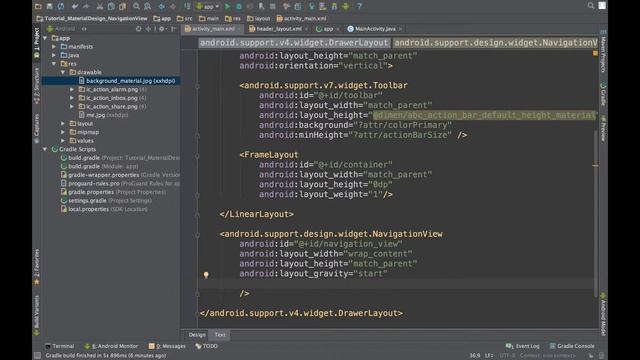Open settings.gradle file
Screen dimensions: 640x360
click(x=106, y=200)
